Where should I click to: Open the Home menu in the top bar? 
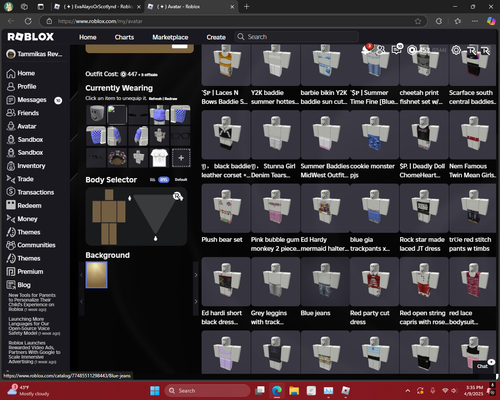pyautogui.click(x=88, y=37)
